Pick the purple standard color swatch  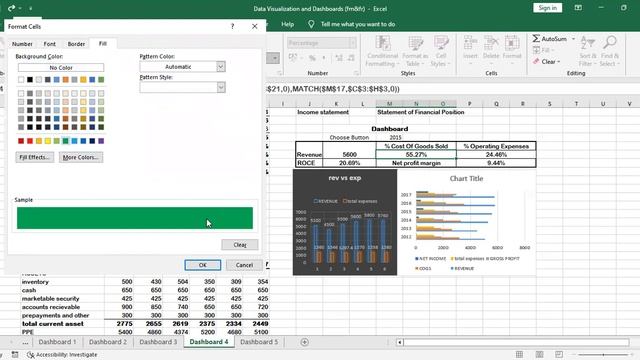(x=101, y=141)
